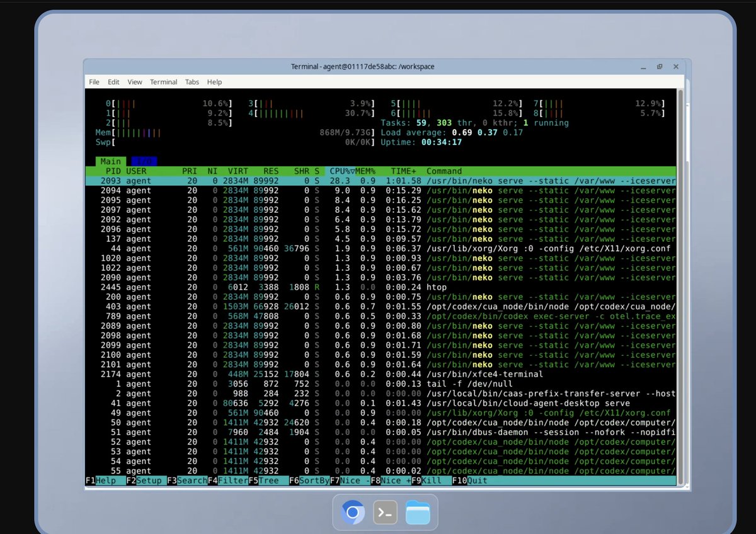
Task: Open htop Setup with F2
Action: coord(146,480)
